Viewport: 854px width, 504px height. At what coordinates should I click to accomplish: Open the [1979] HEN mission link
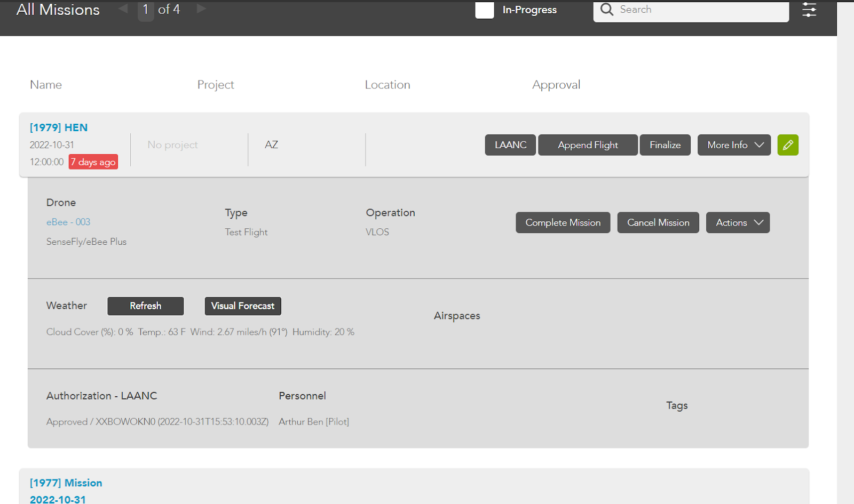59,127
